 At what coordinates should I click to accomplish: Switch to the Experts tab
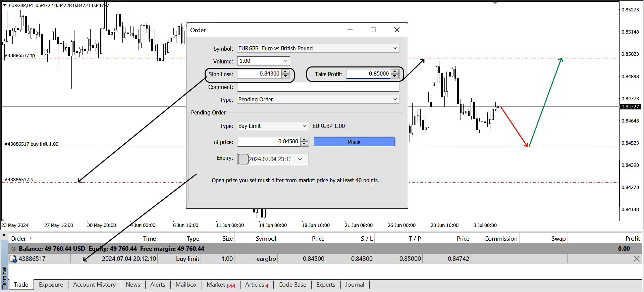tap(326, 285)
